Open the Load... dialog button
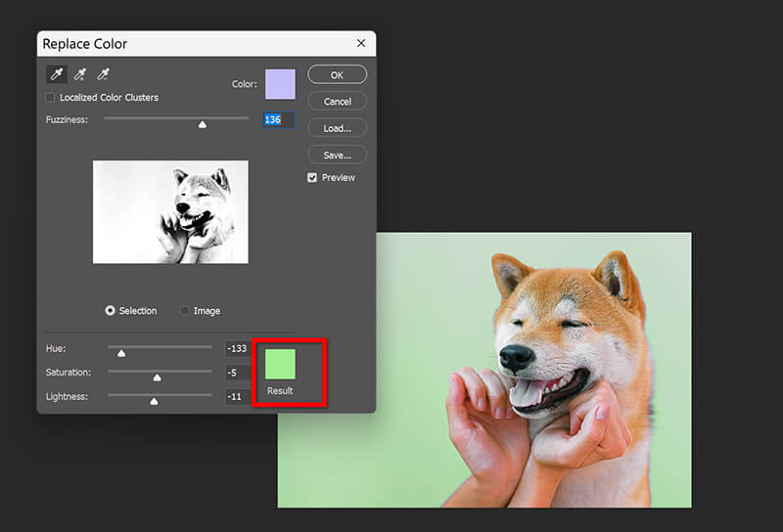The image size is (783, 532). tap(337, 128)
